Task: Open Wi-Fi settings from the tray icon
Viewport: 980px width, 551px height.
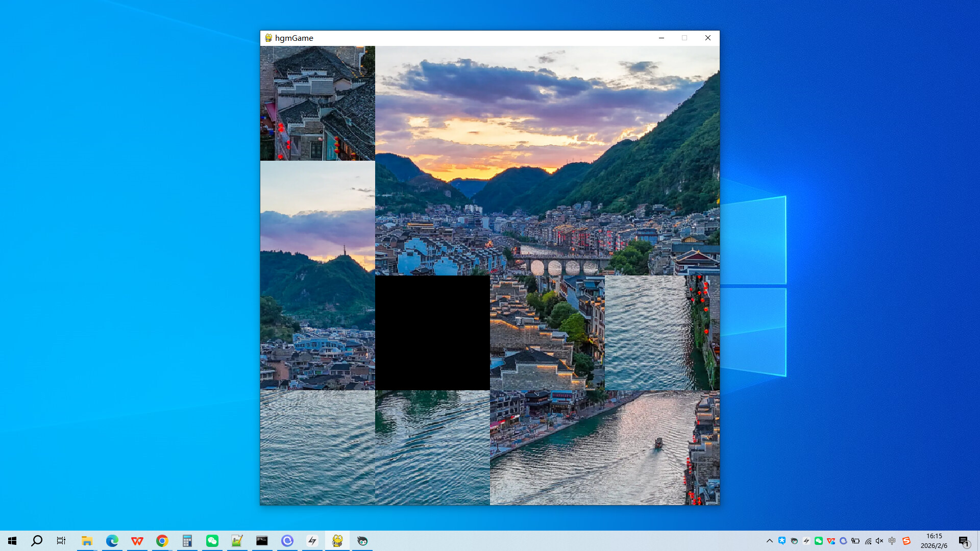Action: [x=868, y=541]
